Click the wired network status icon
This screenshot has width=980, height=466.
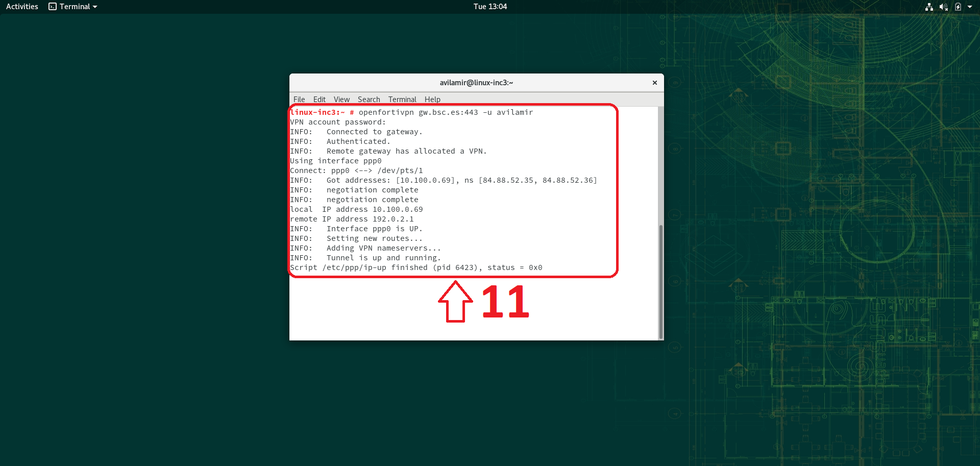[x=929, y=7]
